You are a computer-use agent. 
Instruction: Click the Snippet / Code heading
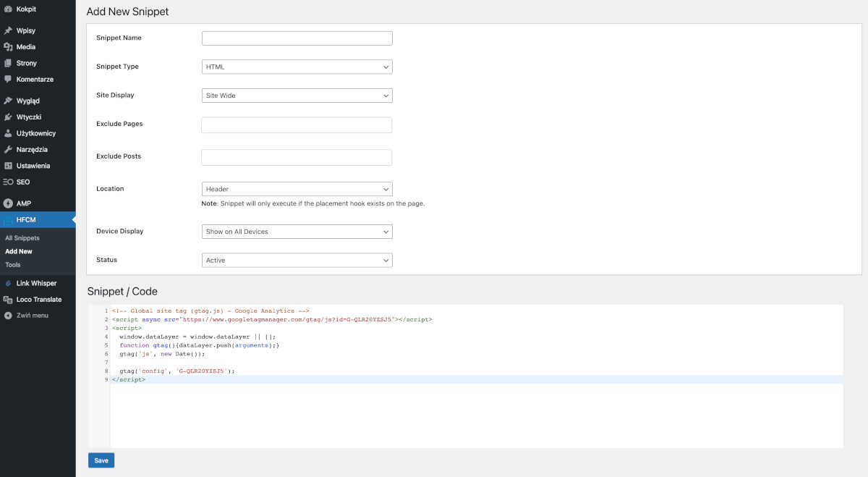click(122, 291)
